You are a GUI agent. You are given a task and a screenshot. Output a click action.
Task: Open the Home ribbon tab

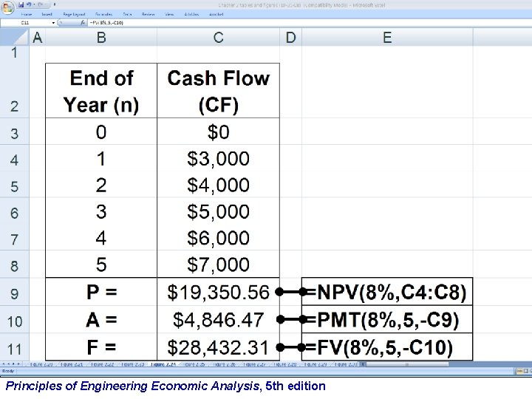[26, 14]
